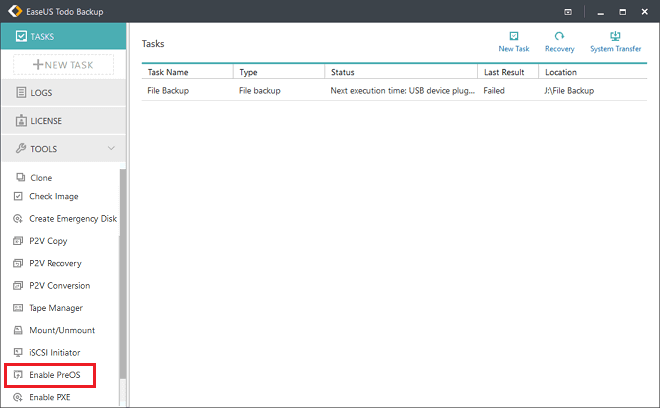Open the P2V Copy tool
This screenshot has height=408, width=660.
(49, 241)
